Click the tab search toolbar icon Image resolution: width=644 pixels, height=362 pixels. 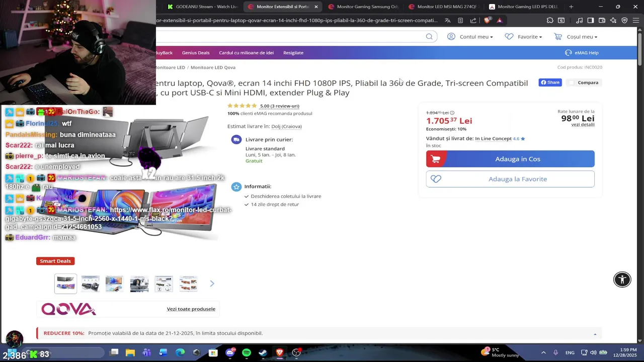(561, 21)
